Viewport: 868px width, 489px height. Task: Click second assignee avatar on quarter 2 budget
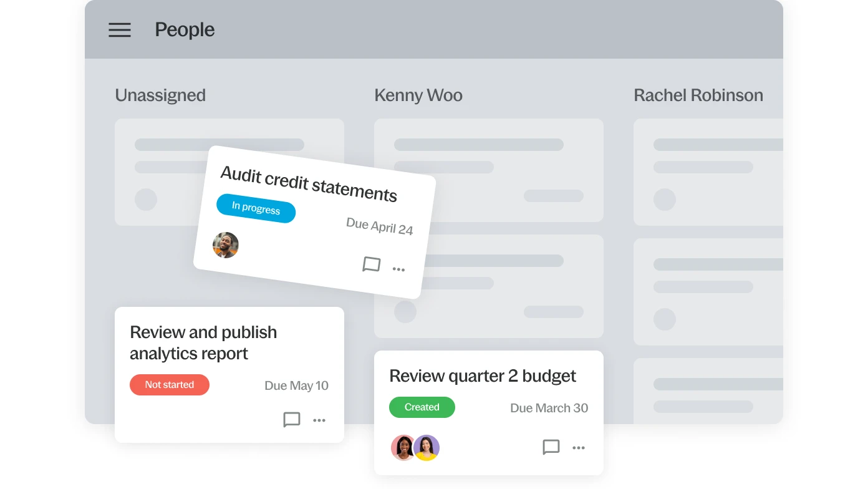427,448
